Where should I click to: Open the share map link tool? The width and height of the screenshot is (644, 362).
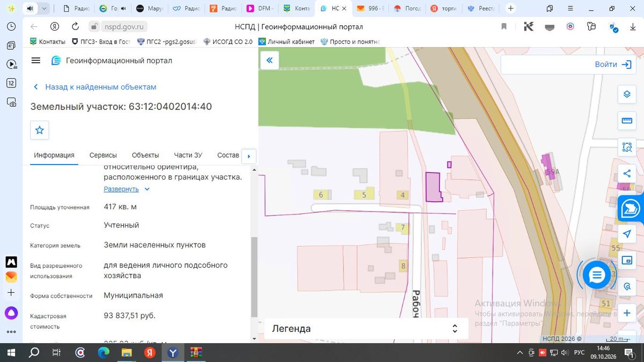[627, 173]
